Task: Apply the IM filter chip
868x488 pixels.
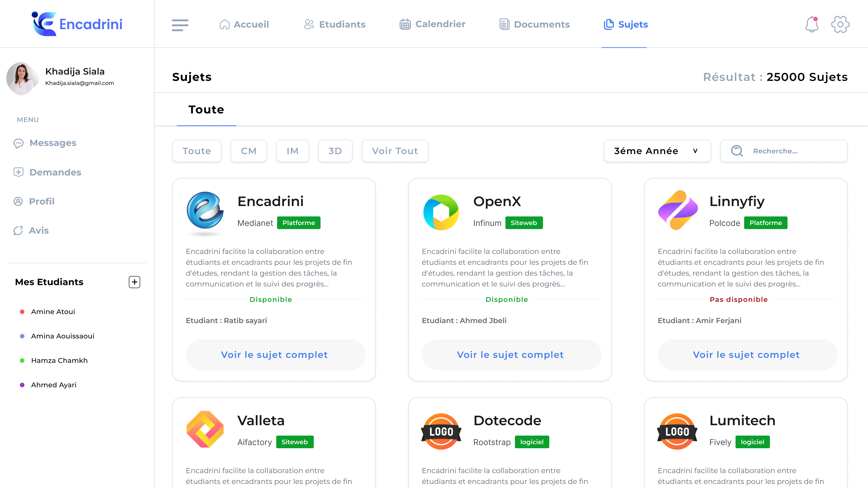Action: point(292,151)
